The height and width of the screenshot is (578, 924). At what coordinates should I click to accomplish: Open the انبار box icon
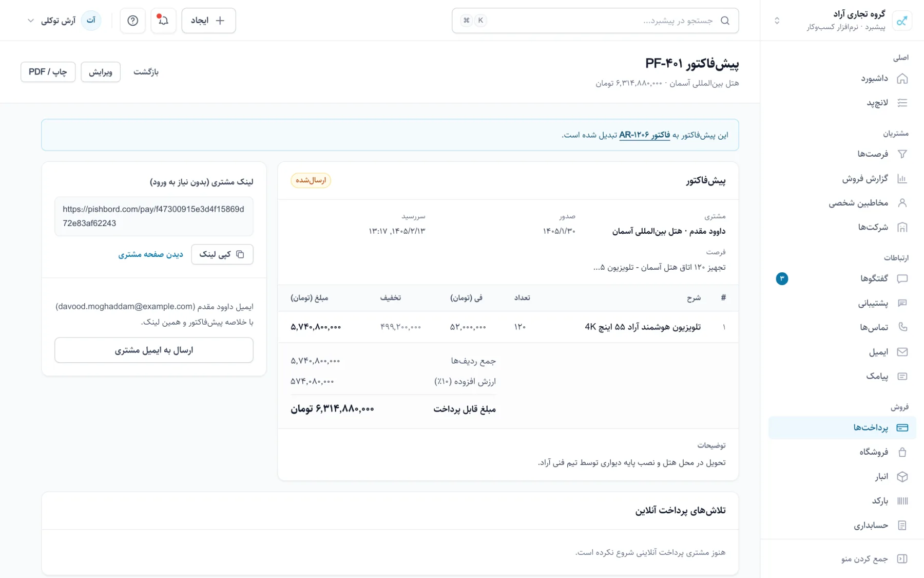tap(902, 477)
